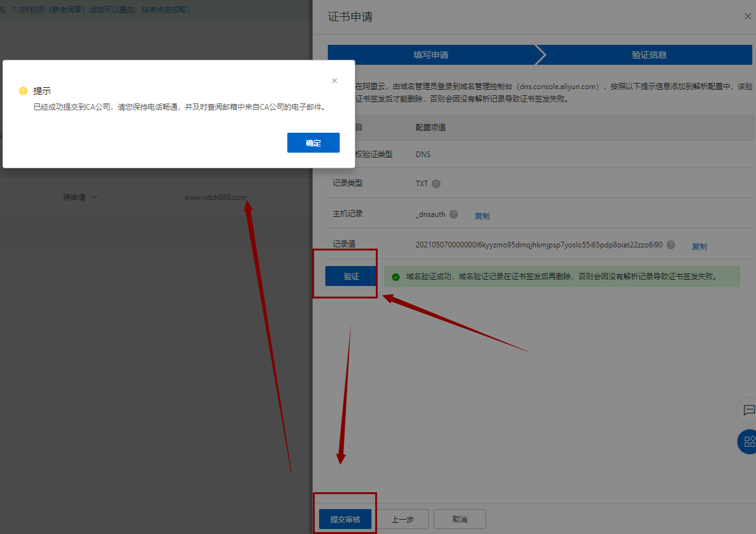Expand the 待申请 status dropdown
The height and width of the screenshot is (534, 756).
(x=80, y=197)
